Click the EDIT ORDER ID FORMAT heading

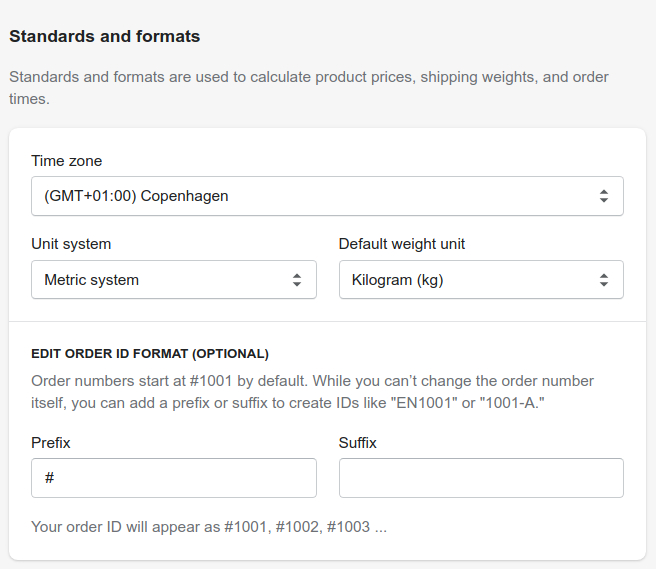tap(150, 354)
